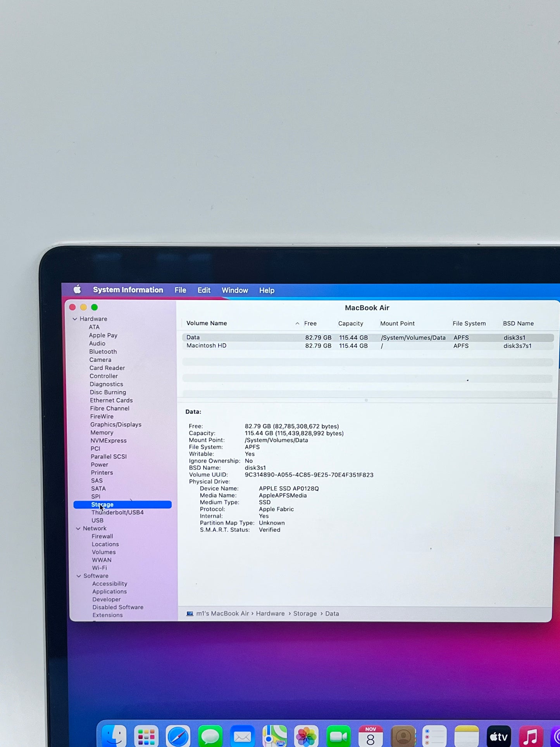Select Diagnostics in the sidebar
This screenshot has width=560, height=747.
107,384
